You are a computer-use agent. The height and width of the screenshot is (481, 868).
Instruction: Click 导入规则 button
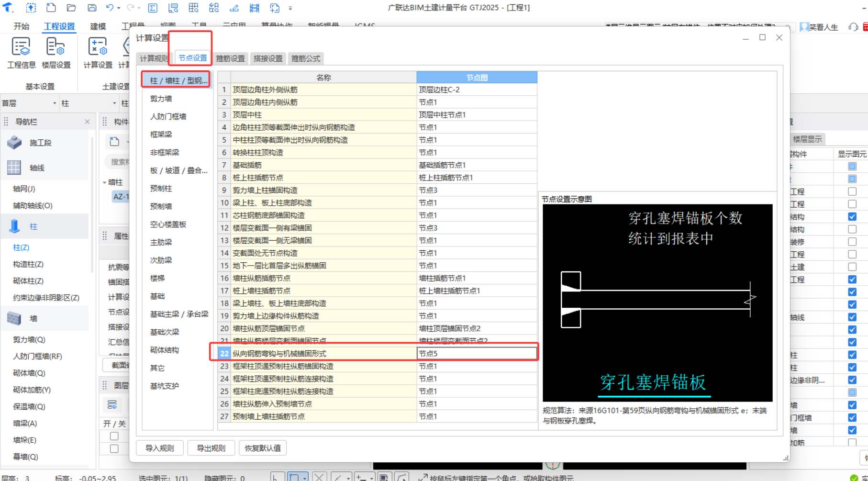tap(160, 448)
